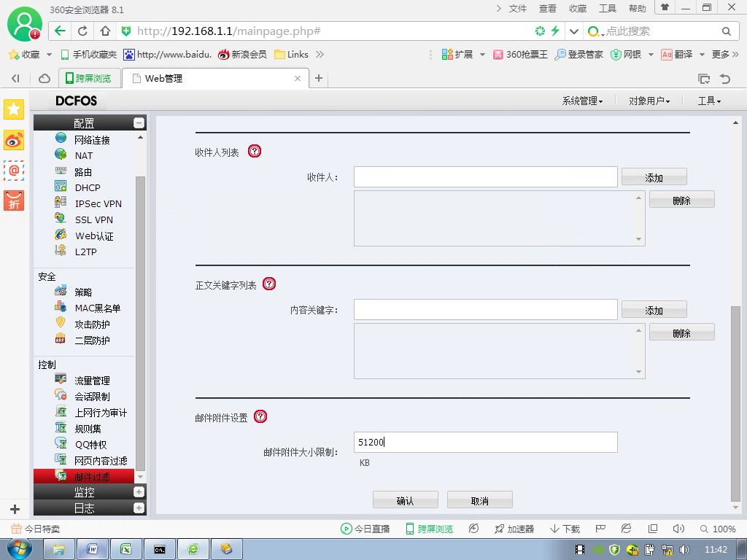
Task: Open the 扩展 extensions dropdown
Action: coord(482,55)
